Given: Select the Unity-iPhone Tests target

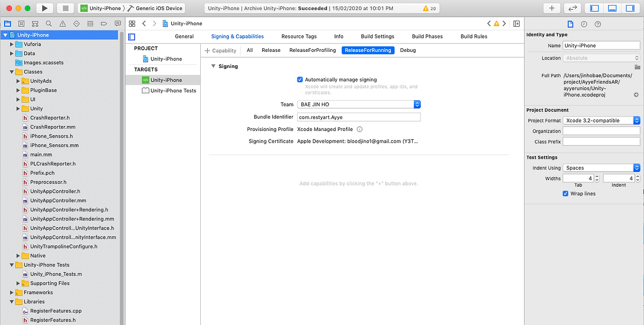Looking at the screenshot, I should pos(169,91).
